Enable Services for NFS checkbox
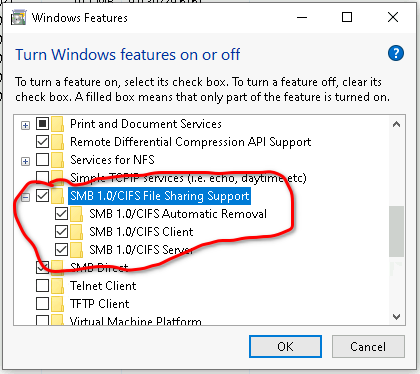The image size is (420, 374). 42,160
